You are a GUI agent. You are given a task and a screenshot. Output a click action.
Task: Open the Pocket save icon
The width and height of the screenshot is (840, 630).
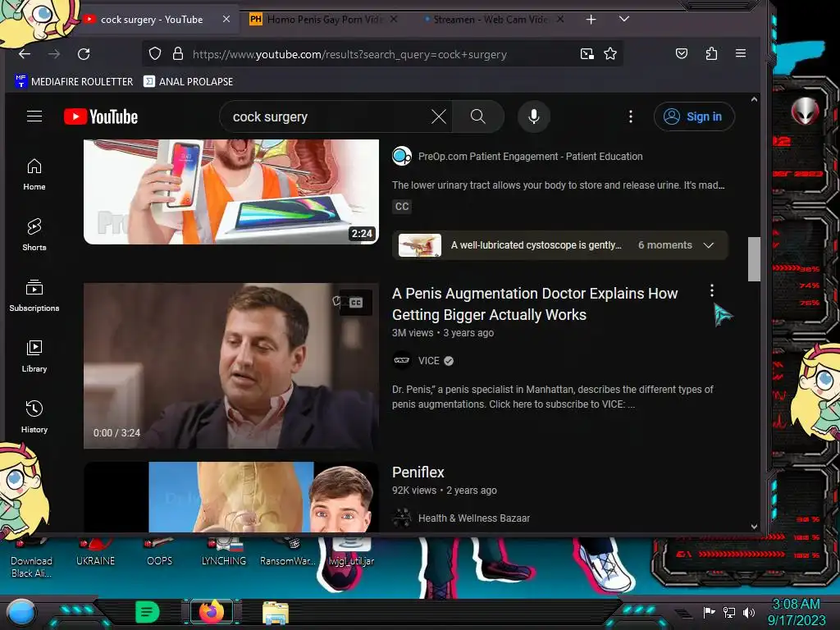(x=682, y=53)
